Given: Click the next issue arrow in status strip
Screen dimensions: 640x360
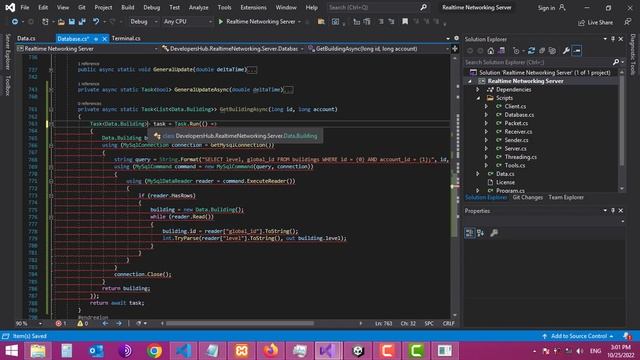Looking at the screenshot, I should tap(118, 323).
